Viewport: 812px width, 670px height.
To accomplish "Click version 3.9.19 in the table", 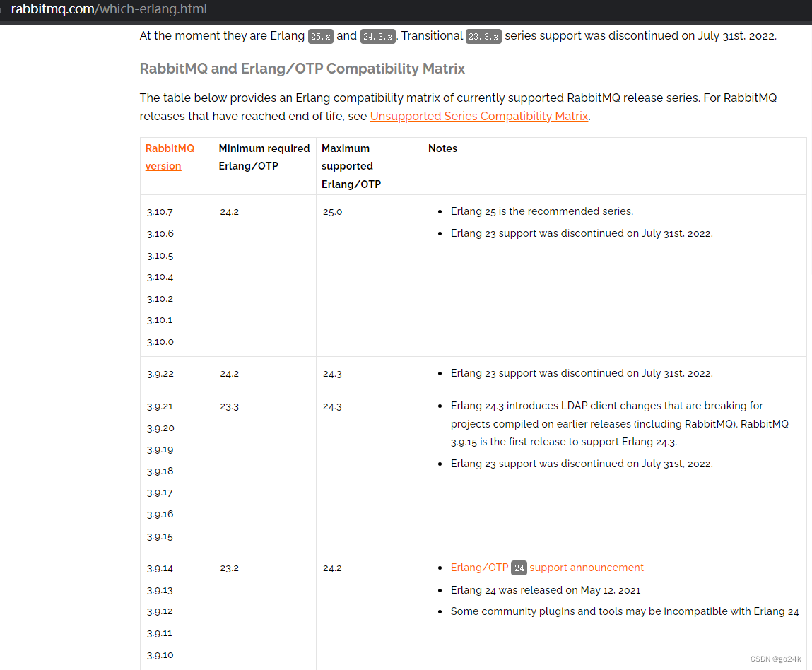I will click(160, 449).
